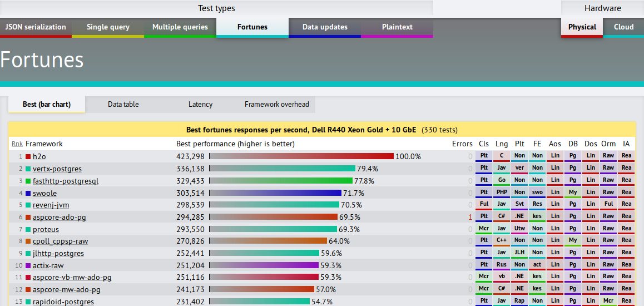Switch to the Plaintext tab
This screenshot has width=644, height=306.
pyautogui.click(x=397, y=27)
